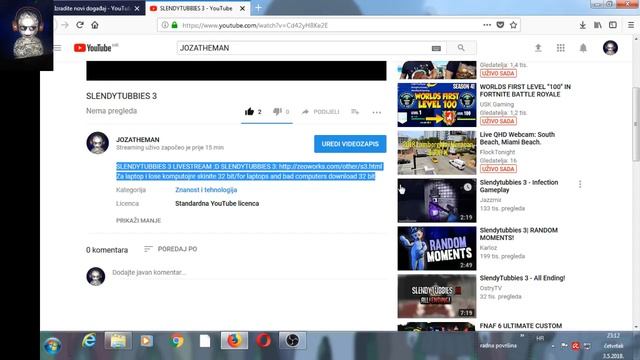Click the YouTube search magnifier button

click(x=461, y=48)
